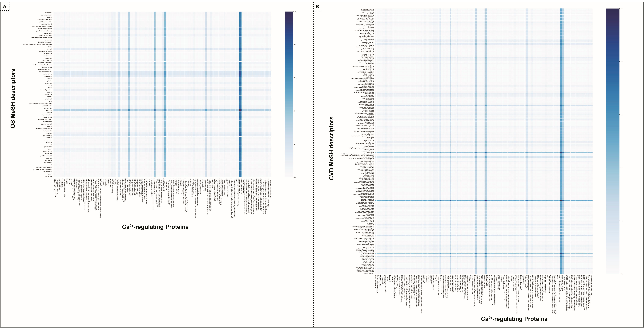This screenshot has height=329, width=644.
Task: Select the 'heart failure' row label
Action: pos(370,152)
